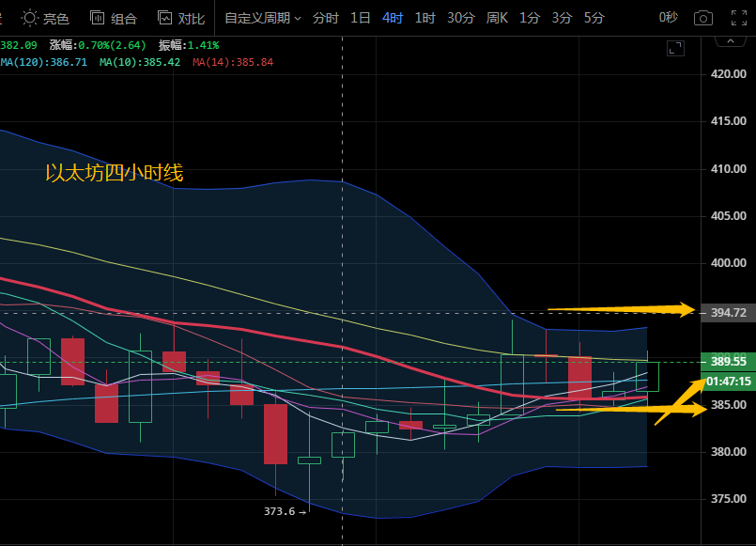
Task: Take a chart screenshot with camera icon
Action: 702,18
